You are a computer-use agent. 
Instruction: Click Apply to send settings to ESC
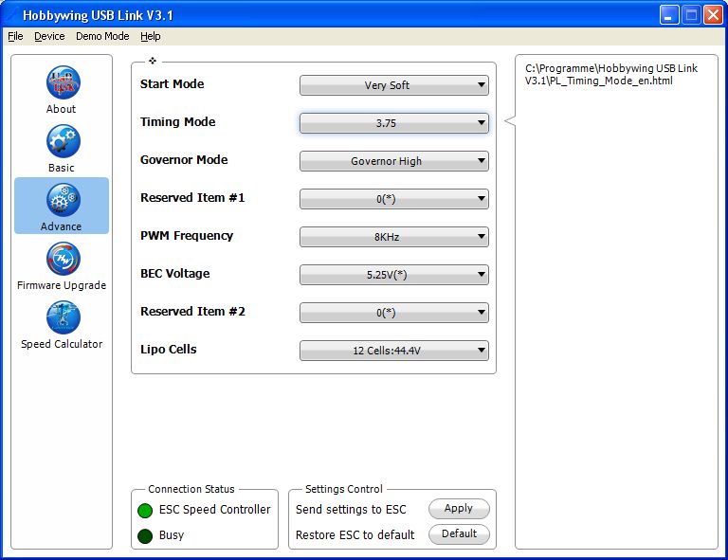[459, 509]
